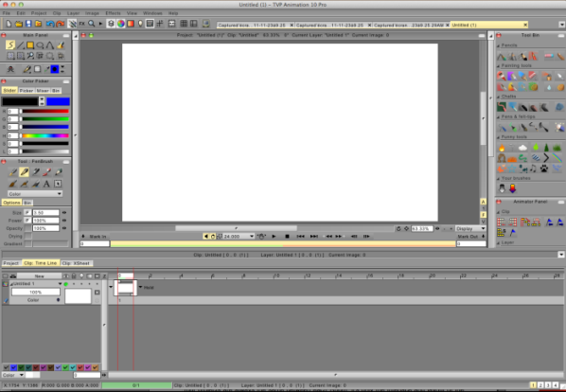
Task: Click the black color swatch in Color Picker
Action: (20, 101)
